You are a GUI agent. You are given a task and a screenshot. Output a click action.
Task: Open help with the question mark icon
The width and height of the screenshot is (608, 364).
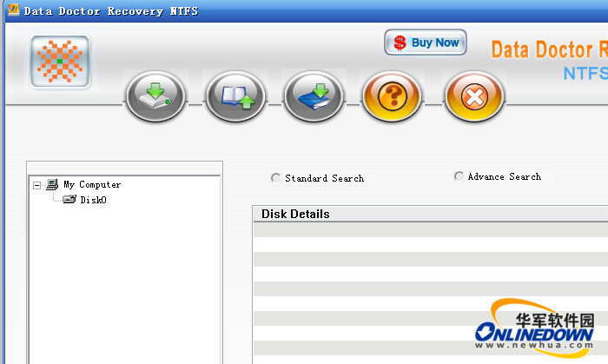click(392, 96)
